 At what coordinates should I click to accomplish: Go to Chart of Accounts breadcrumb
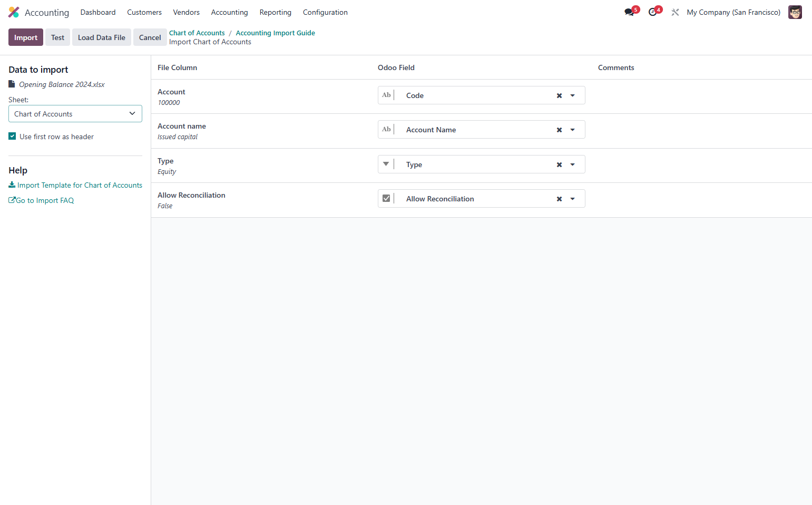(x=197, y=33)
